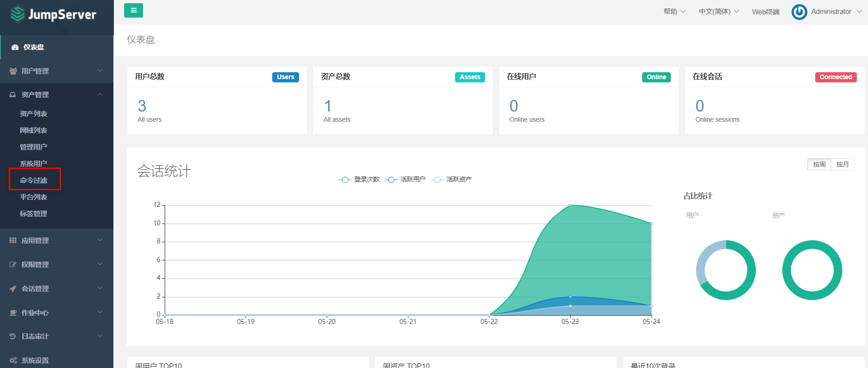Click the users icon beside 用户管理
The image size is (868, 368).
pos(13,71)
